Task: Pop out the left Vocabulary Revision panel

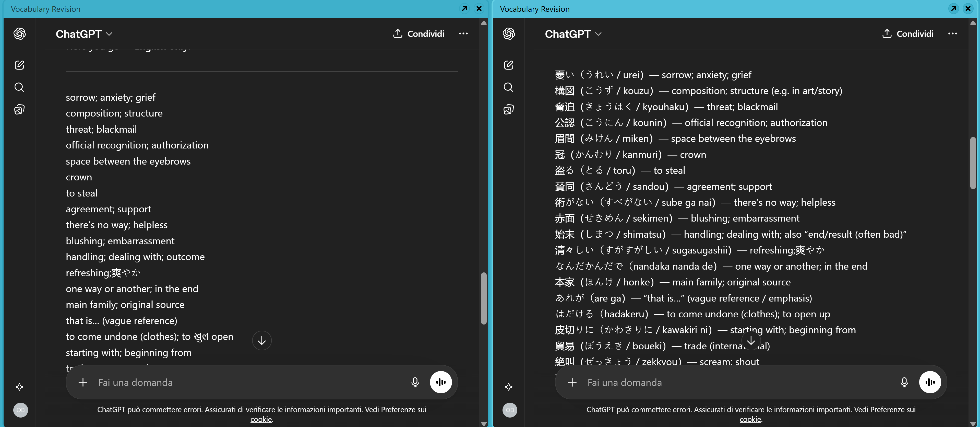Action: (464, 8)
